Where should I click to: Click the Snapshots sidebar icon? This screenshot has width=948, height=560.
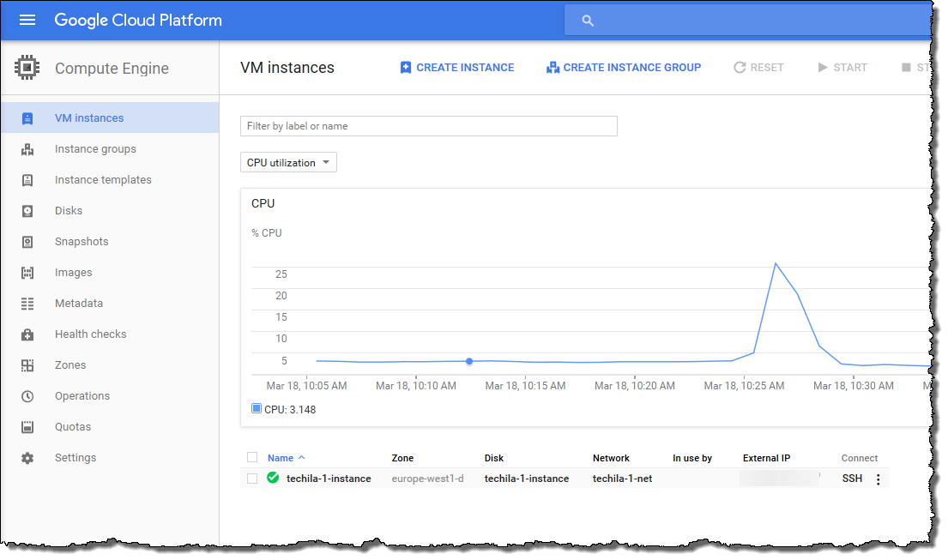point(27,242)
